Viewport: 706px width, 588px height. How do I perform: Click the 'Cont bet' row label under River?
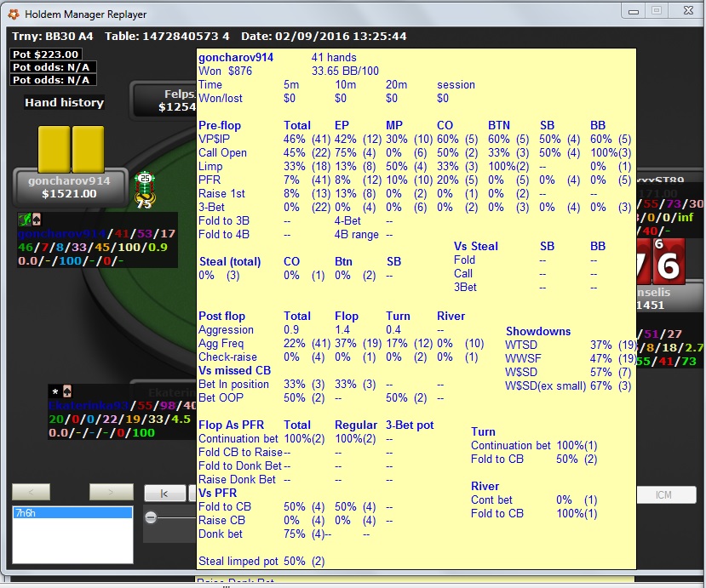pos(491,500)
